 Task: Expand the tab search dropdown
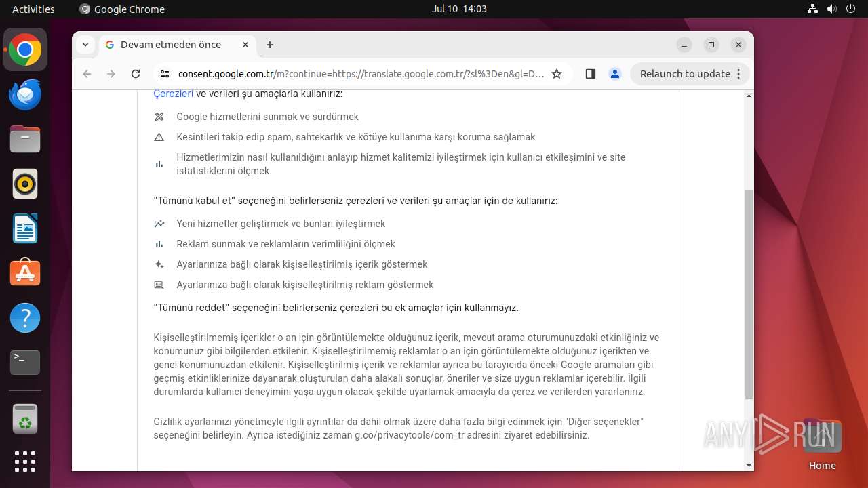[x=85, y=45]
